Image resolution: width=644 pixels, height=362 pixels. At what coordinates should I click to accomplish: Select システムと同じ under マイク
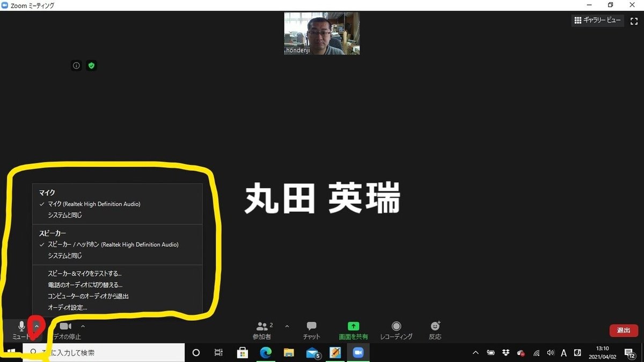(65, 215)
